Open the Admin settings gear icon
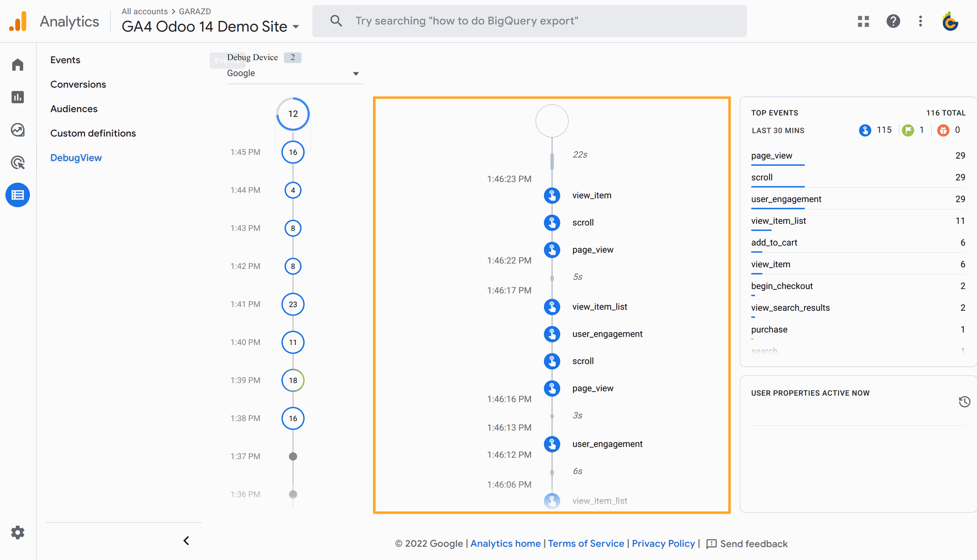Viewport: 977px width, 560px height. (x=18, y=533)
